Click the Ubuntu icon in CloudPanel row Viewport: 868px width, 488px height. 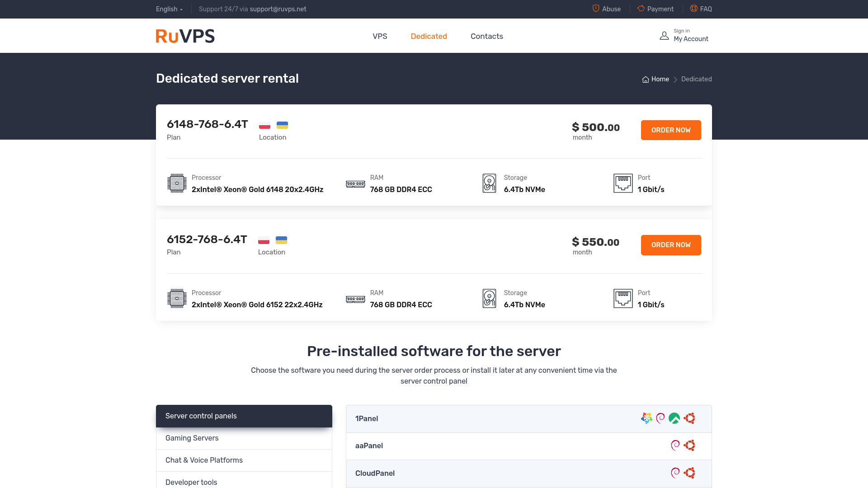click(x=689, y=473)
